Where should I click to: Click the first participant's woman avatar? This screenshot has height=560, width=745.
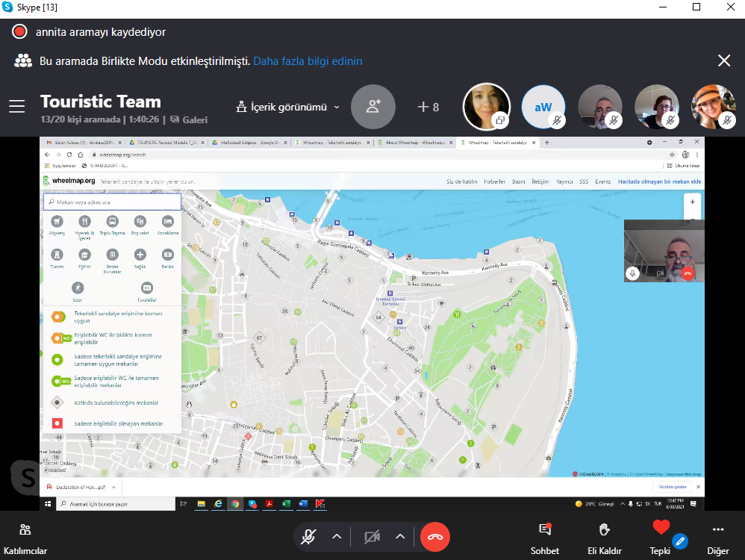(486, 107)
